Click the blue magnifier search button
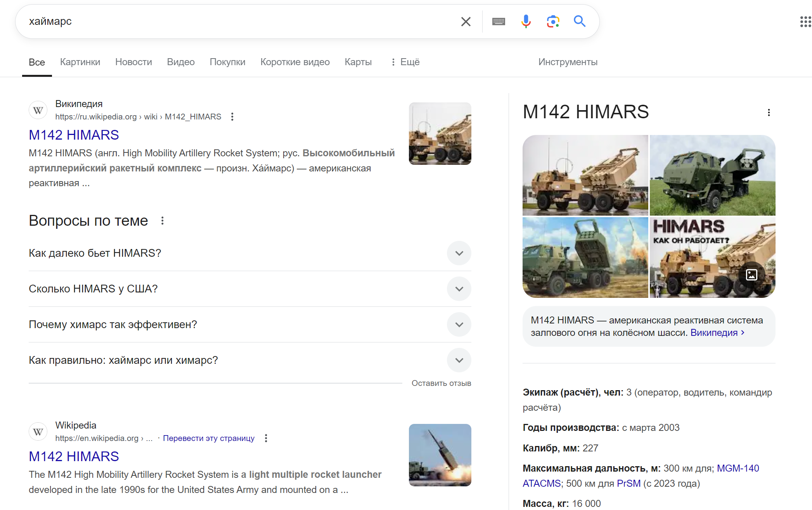This screenshot has width=812, height=510. click(x=580, y=21)
